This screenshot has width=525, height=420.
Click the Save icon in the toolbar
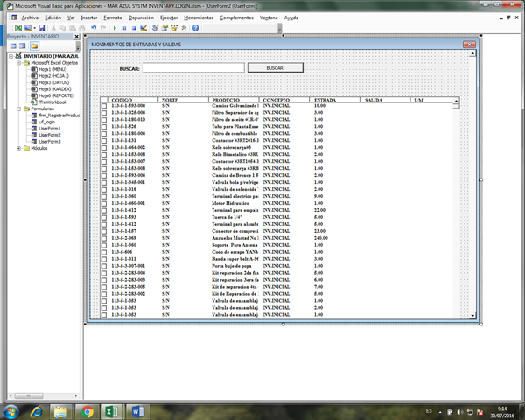[x=41, y=28]
